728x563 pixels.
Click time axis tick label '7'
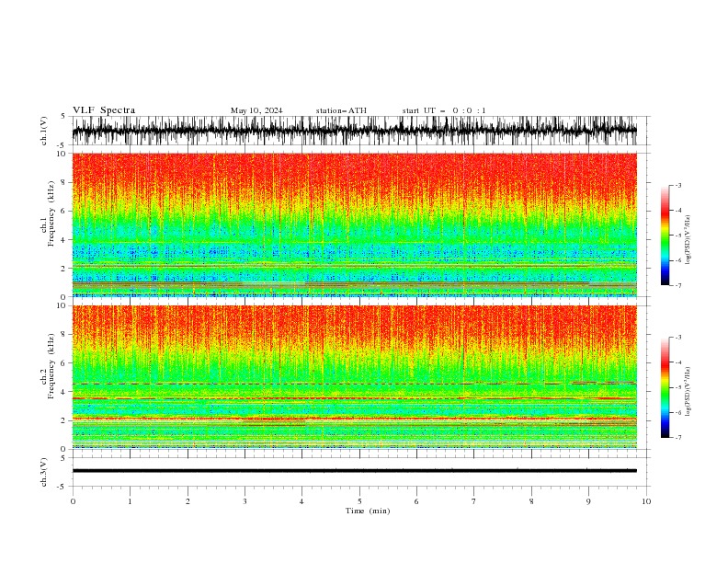tap(474, 501)
